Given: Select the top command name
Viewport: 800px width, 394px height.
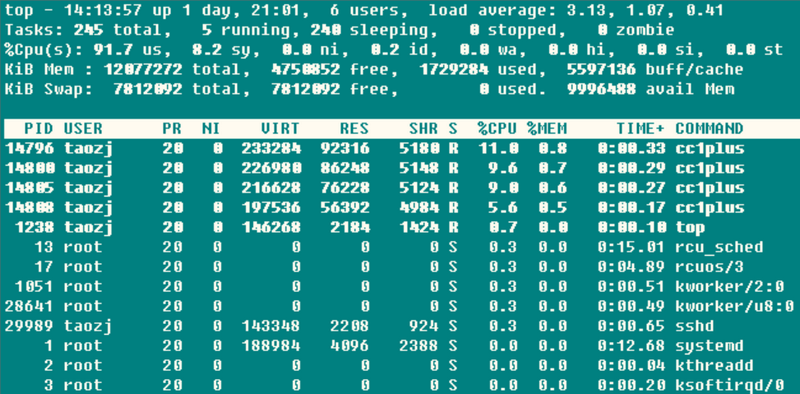Looking at the screenshot, I should point(690,227).
